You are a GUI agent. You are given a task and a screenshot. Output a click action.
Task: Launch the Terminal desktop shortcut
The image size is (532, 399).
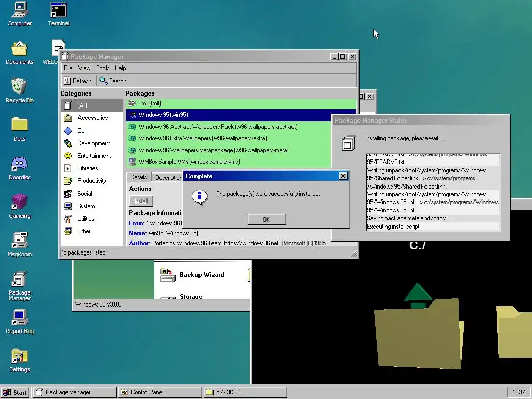pyautogui.click(x=58, y=14)
